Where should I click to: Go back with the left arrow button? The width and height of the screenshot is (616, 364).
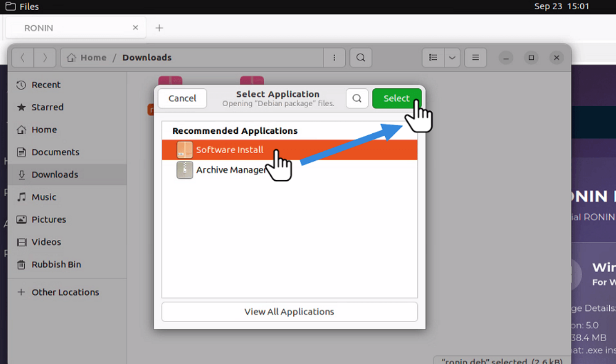23,57
